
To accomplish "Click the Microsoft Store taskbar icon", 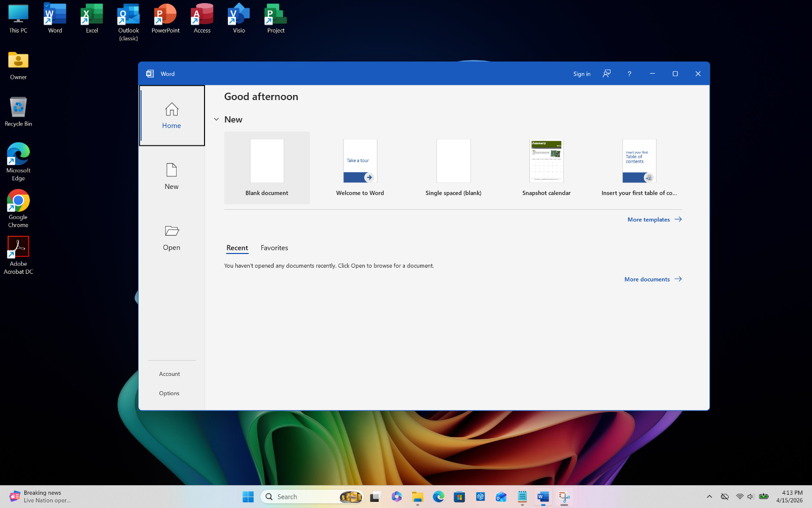I will tap(459, 497).
